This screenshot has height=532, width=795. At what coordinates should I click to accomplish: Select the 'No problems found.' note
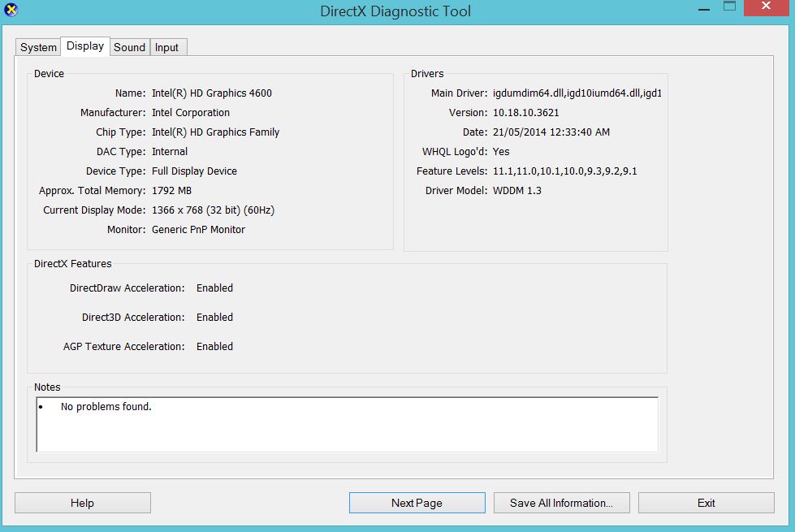coord(106,407)
